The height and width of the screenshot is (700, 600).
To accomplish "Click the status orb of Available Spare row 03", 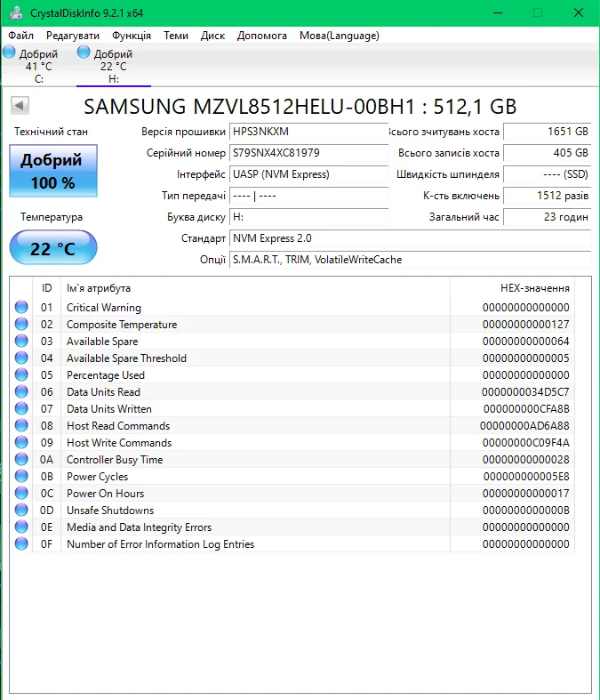I will tap(21, 341).
